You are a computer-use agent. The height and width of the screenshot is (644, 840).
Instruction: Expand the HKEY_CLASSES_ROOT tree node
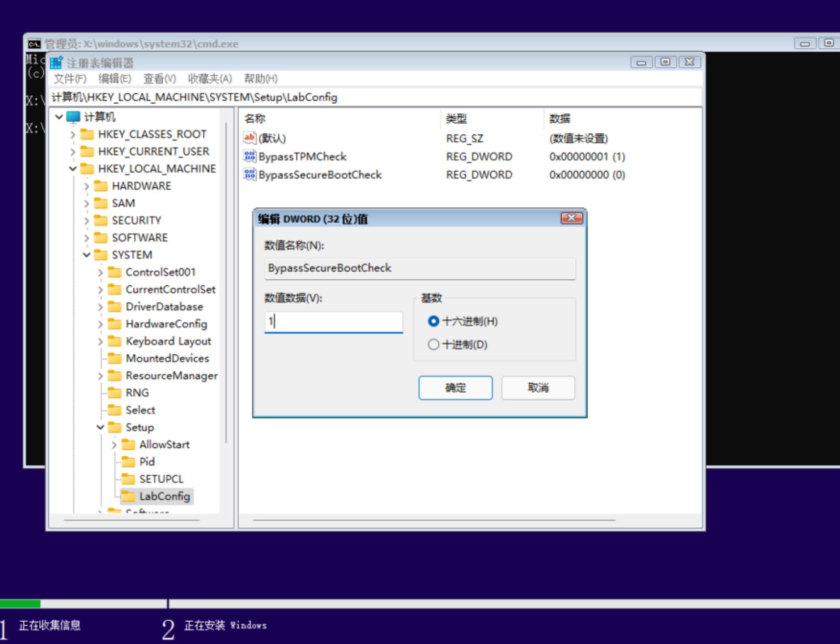(x=73, y=134)
